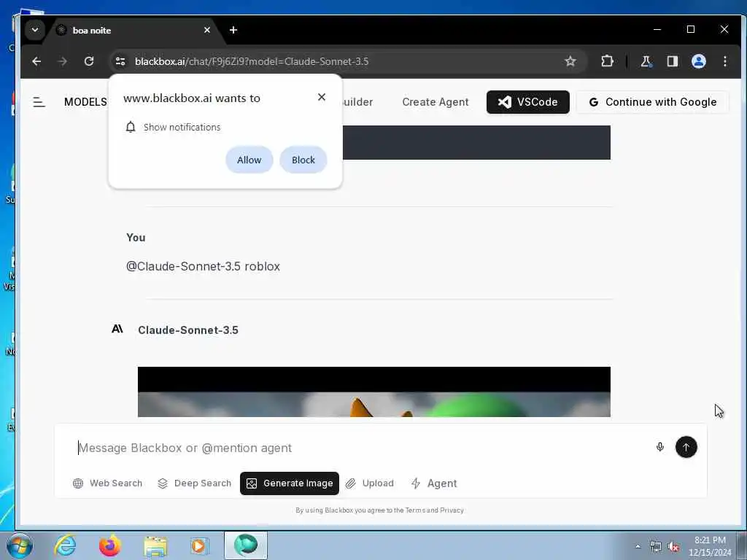The width and height of the screenshot is (747, 560).
Task: Click the '@Claude-Sonnet-3.5 roblox' message text
Action: click(x=203, y=266)
